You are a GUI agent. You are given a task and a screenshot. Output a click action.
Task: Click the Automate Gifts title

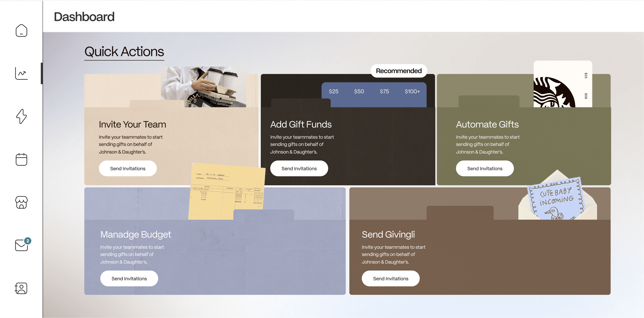487,124
